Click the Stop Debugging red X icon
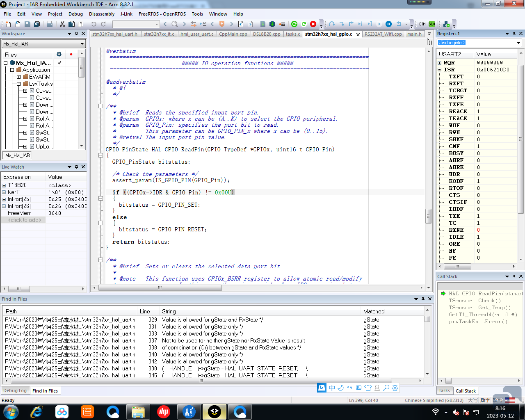Image resolution: width=525 pixels, height=420 pixels. coord(313,24)
